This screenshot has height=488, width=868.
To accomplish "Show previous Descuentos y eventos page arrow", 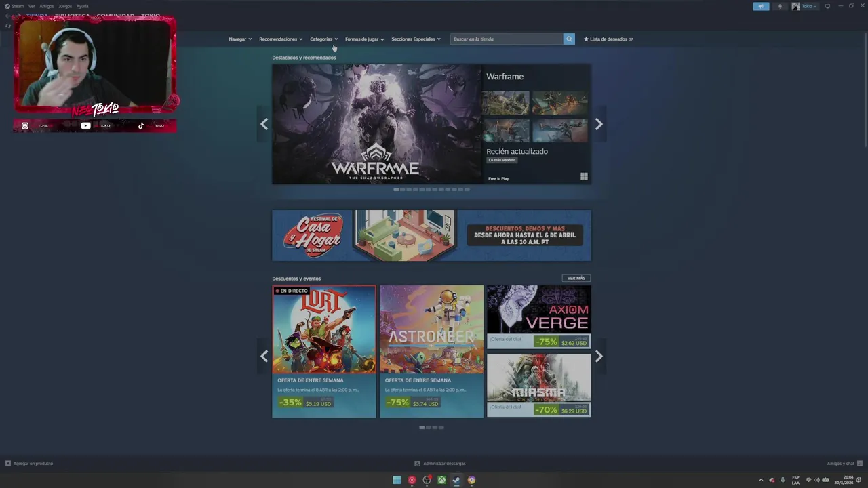I will tap(264, 357).
